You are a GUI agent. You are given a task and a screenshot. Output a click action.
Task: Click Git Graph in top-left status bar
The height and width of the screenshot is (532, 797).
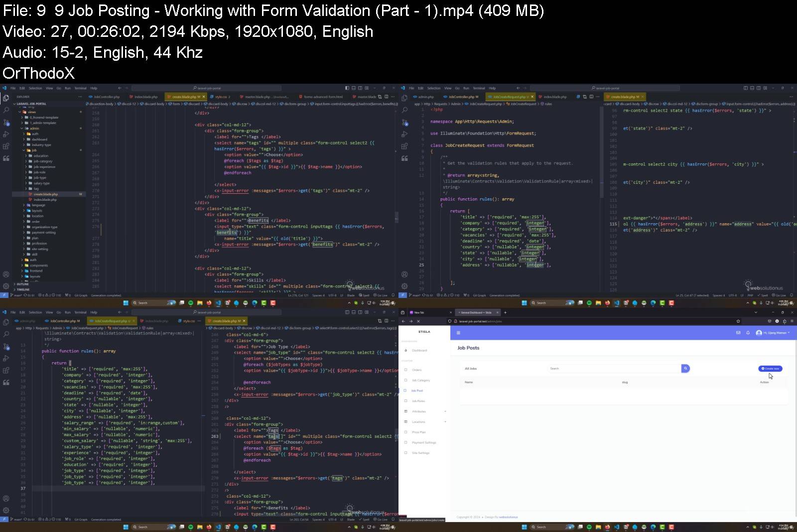coord(81,295)
